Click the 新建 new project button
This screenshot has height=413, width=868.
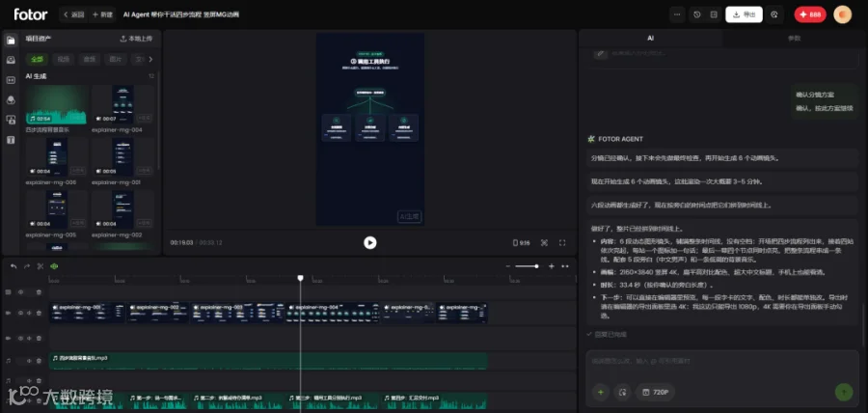(102, 14)
